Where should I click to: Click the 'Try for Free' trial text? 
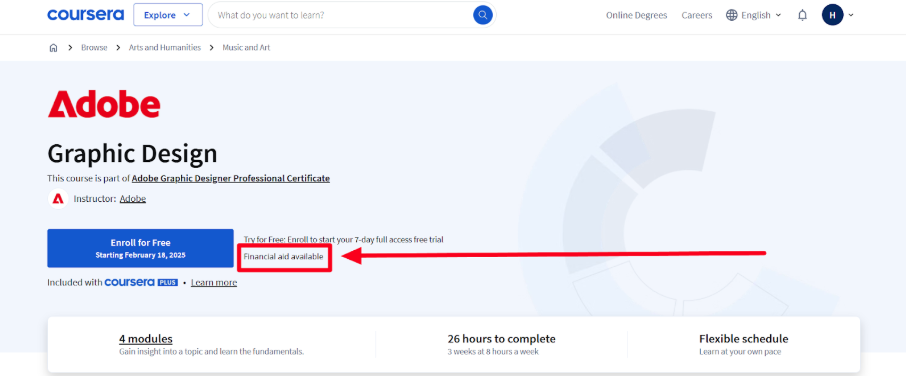tap(343, 239)
